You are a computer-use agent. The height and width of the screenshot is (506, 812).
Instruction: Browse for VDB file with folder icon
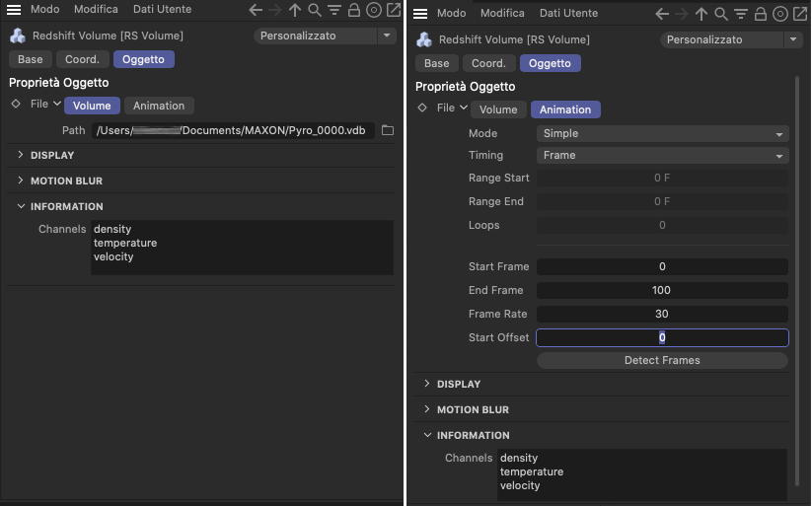(x=388, y=130)
